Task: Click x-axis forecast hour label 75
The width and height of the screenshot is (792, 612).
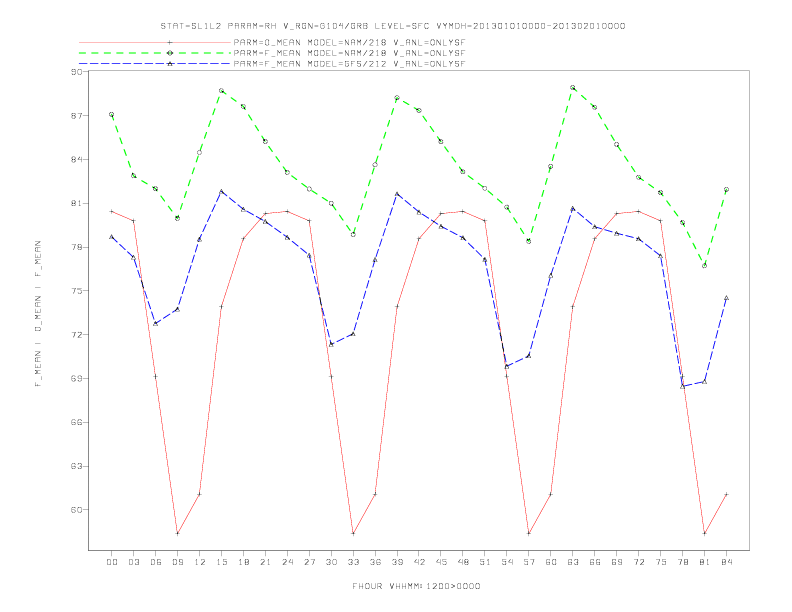Action: pyautogui.click(x=661, y=562)
